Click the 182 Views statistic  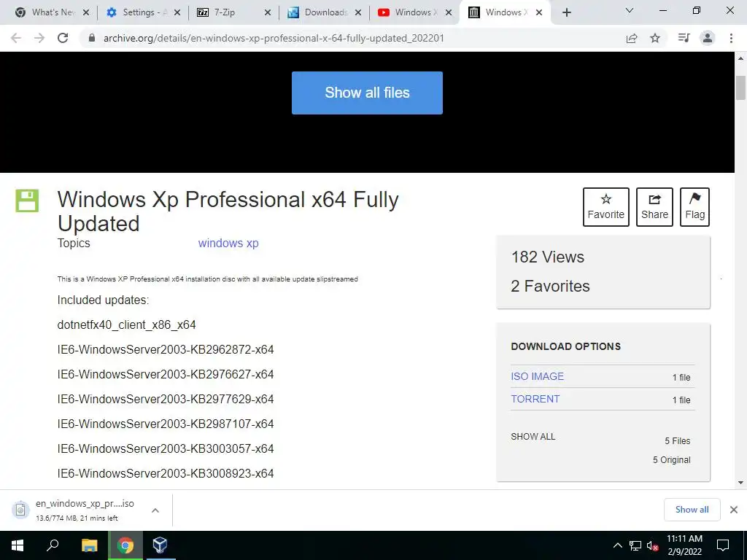pyautogui.click(x=547, y=257)
